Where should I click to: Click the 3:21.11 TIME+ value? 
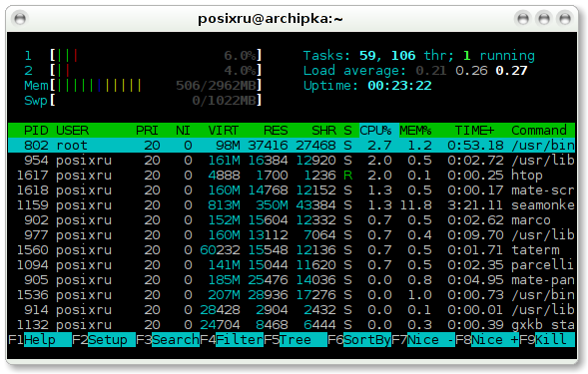(x=475, y=205)
